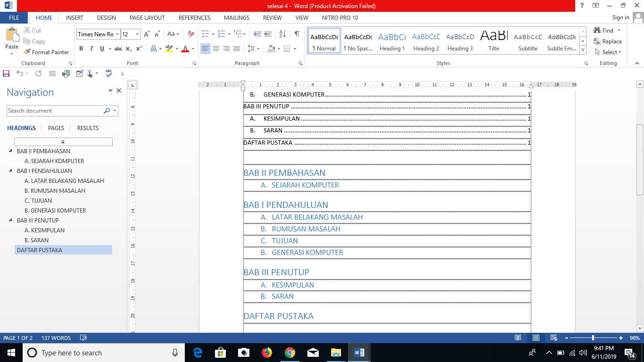Save document from Quick Access Toolbar
644x362 pixels.
pos(6,74)
